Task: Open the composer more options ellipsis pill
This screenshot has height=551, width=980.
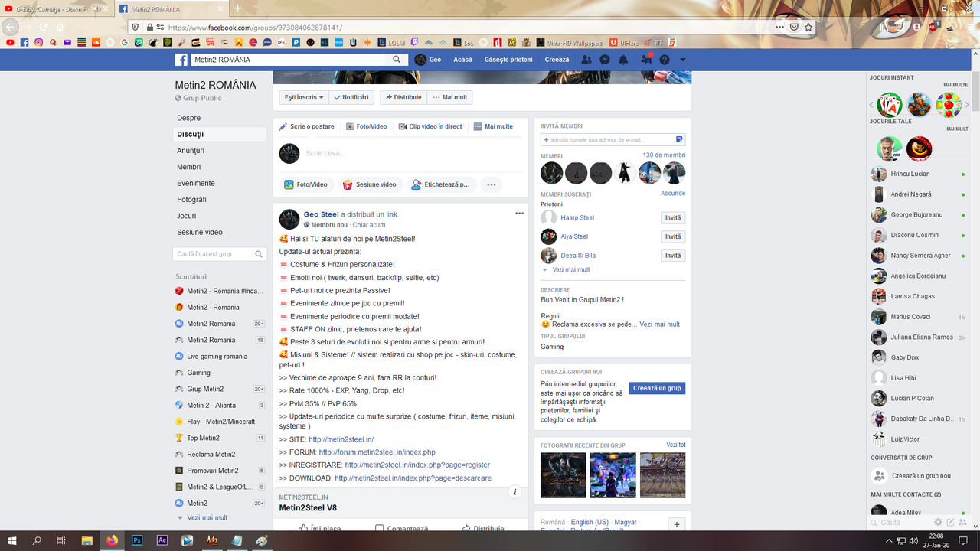Action: [492, 184]
